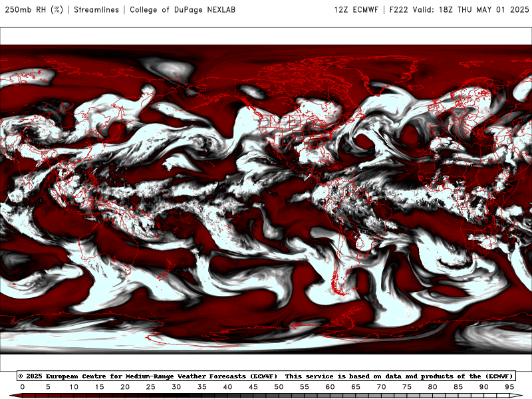
Task: Click the "95" label on the color scale
Action: click(x=509, y=387)
